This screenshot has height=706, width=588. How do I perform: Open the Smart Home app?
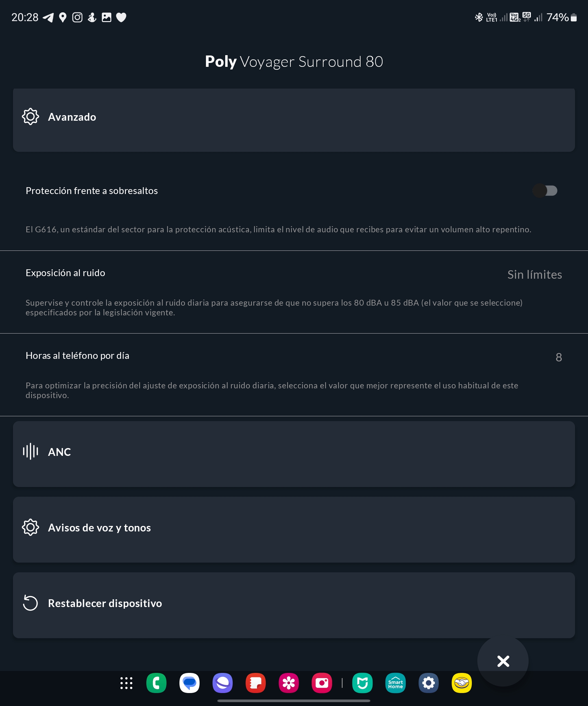(395, 683)
